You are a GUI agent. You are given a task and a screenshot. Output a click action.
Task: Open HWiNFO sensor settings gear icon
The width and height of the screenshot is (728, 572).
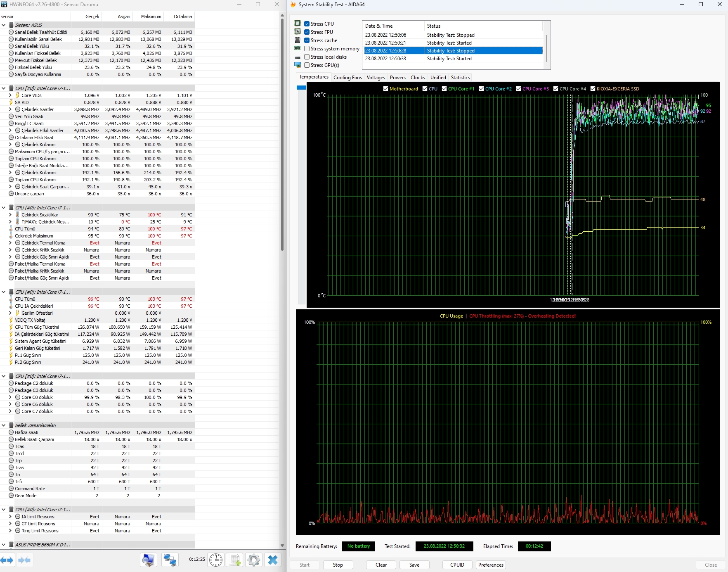[254, 560]
